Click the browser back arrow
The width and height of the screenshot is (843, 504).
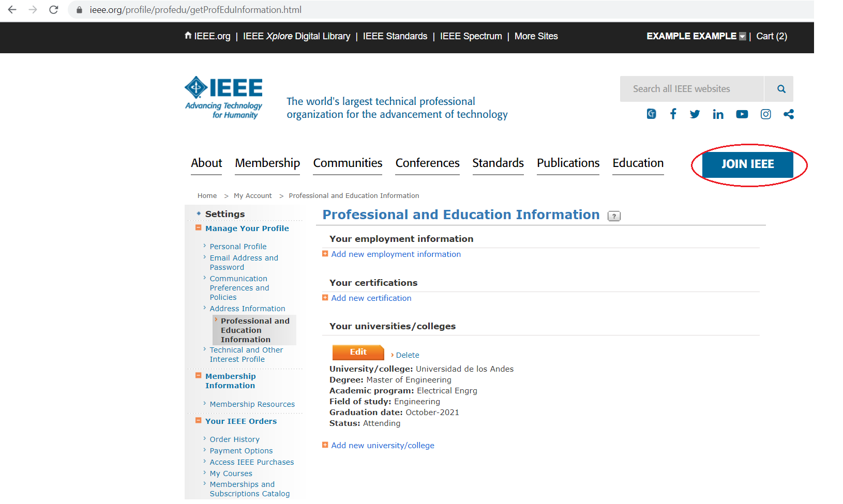12,10
